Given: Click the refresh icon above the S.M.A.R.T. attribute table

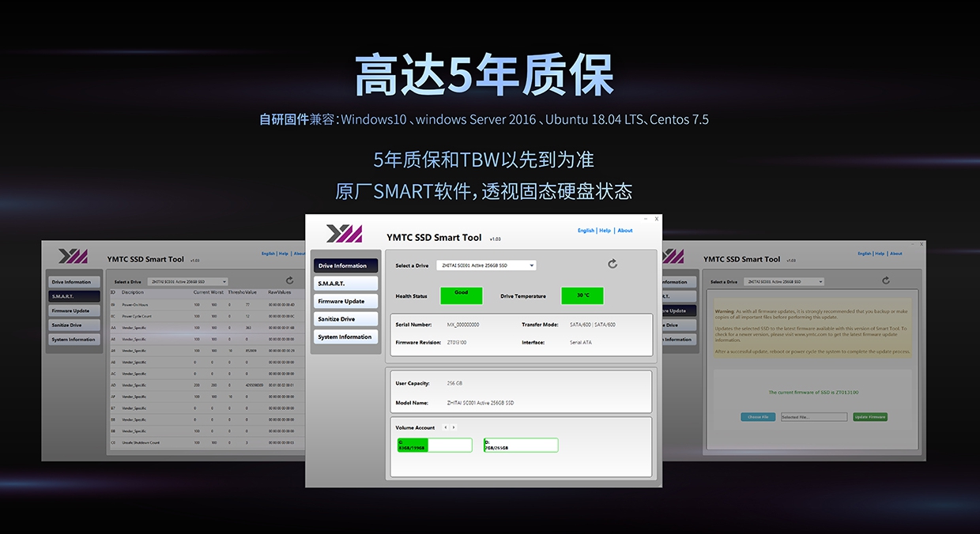Looking at the screenshot, I should [289, 280].
